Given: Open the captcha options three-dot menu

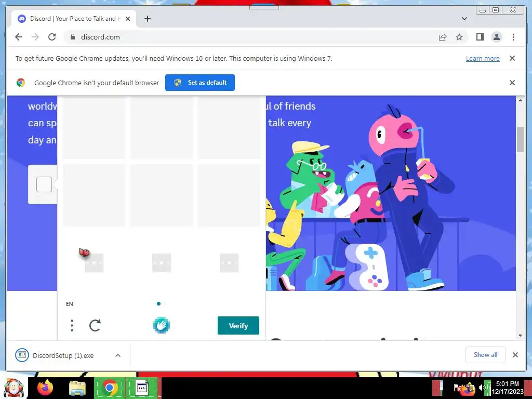Looking at the screenshot, I should [72, 325].
